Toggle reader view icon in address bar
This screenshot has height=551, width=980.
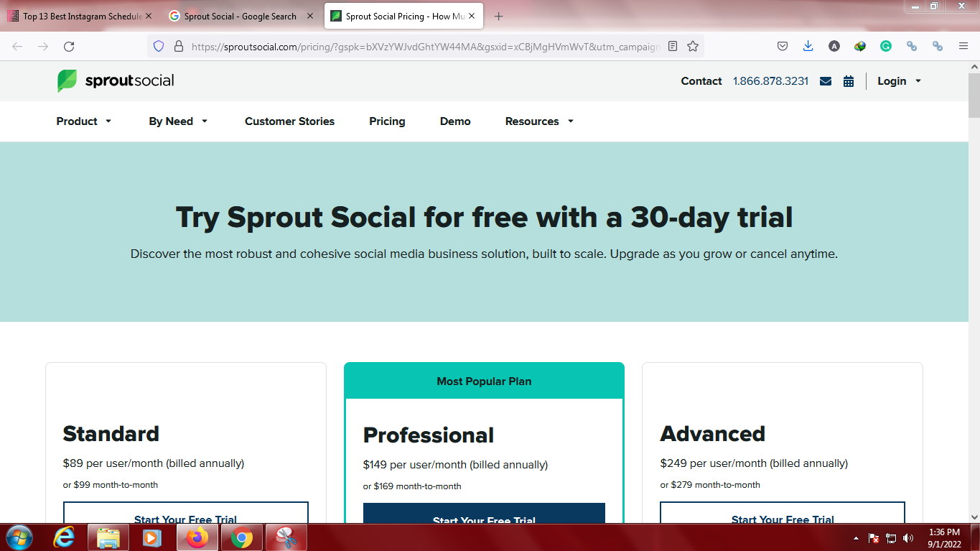(673, 46)
